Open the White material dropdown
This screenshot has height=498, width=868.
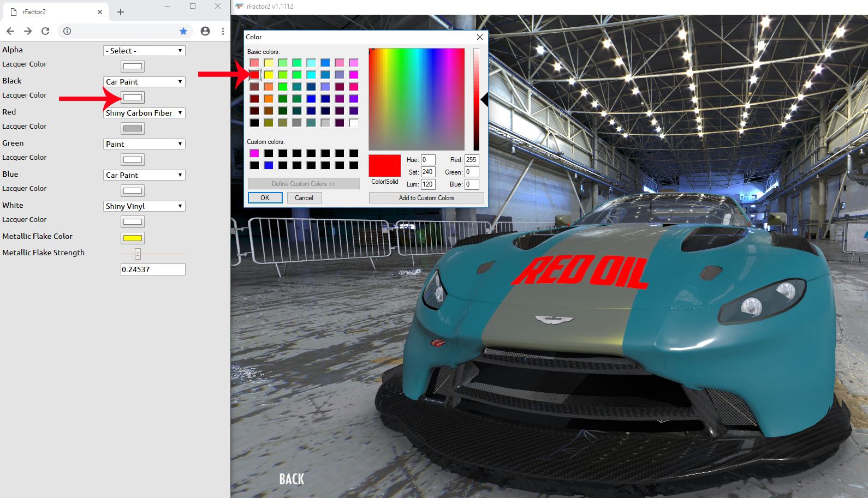[144, 206]
